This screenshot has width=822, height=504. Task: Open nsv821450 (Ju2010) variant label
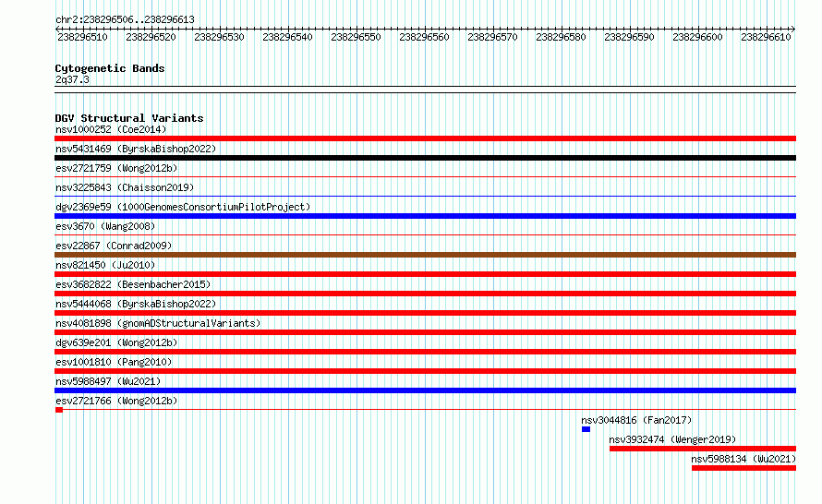tap(105, 265)
